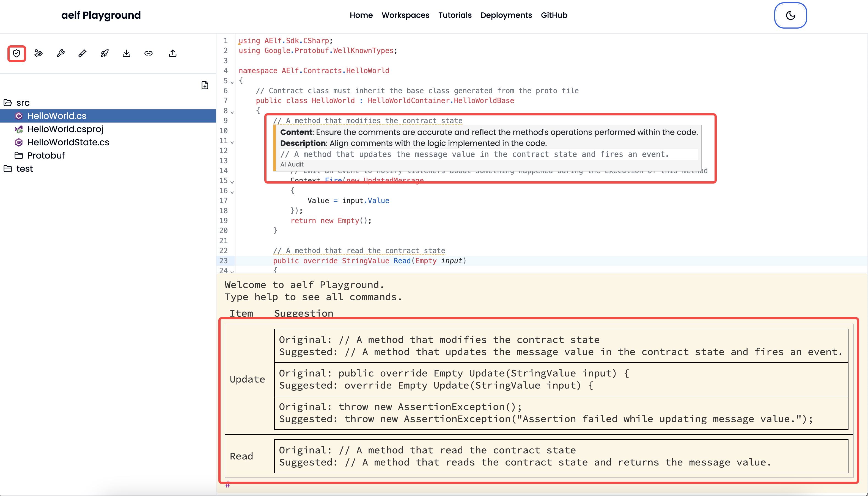Open GitHub link in navigation
Viewport: 868px width, 496px height.
click(554, 15)
